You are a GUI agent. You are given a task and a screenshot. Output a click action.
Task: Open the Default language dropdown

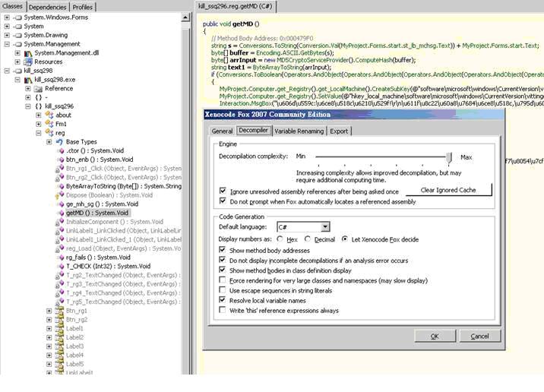[x=324, y=227]
